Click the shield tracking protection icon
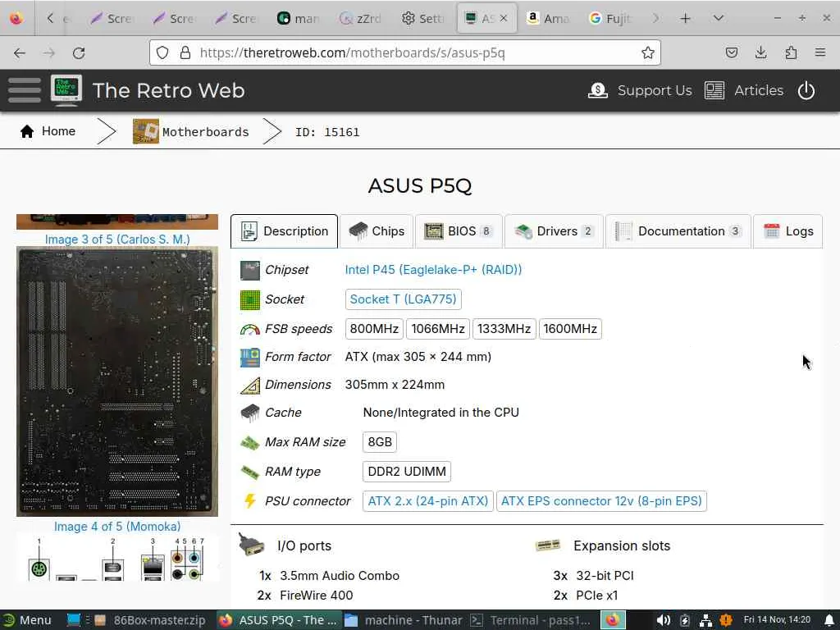Image resolution: width=840 pixels, height=630 pixels. [x=162, y=52]
